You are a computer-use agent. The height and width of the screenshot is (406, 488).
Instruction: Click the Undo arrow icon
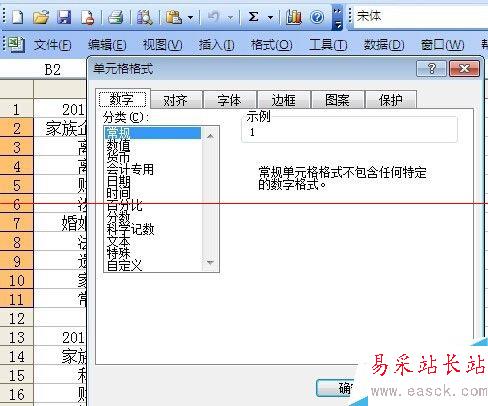[213, 17]
